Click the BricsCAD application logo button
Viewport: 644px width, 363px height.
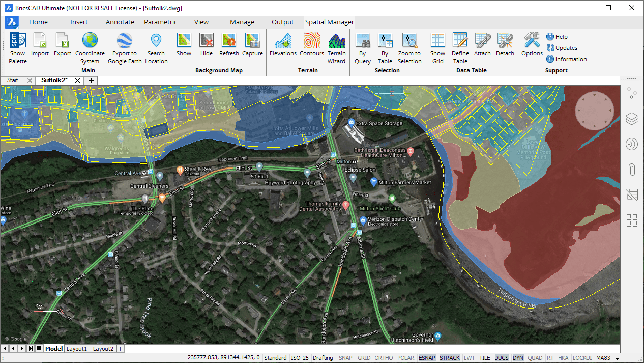[x=12, y=22]
